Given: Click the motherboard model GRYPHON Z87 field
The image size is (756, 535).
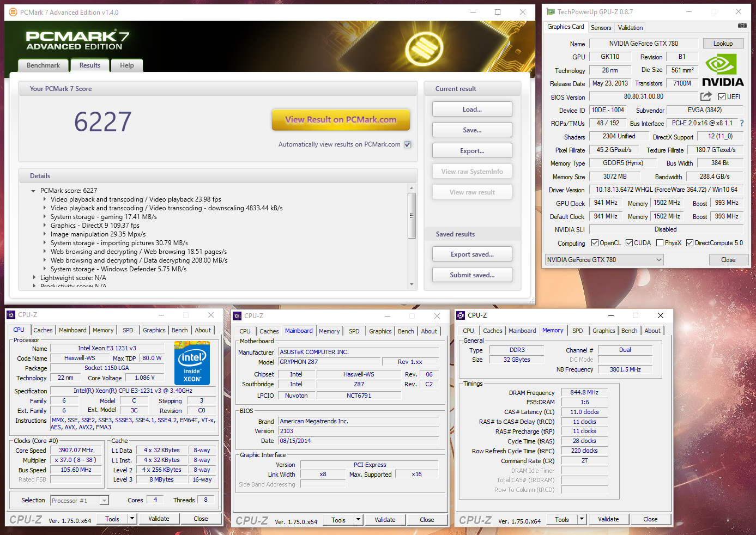Looking at the screenshot, I should pos(329,362).
